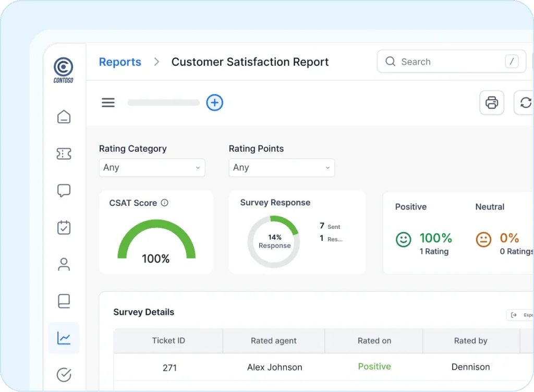The width and height of the screenshot is (534, 392).
Task: Click the Survey Response donut chart
Action: (273, 241)
